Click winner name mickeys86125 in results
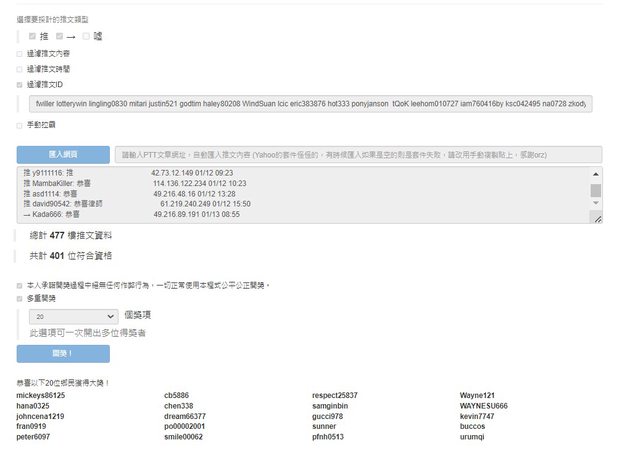Viewport: 640px width, 453px height. [41, 395]
